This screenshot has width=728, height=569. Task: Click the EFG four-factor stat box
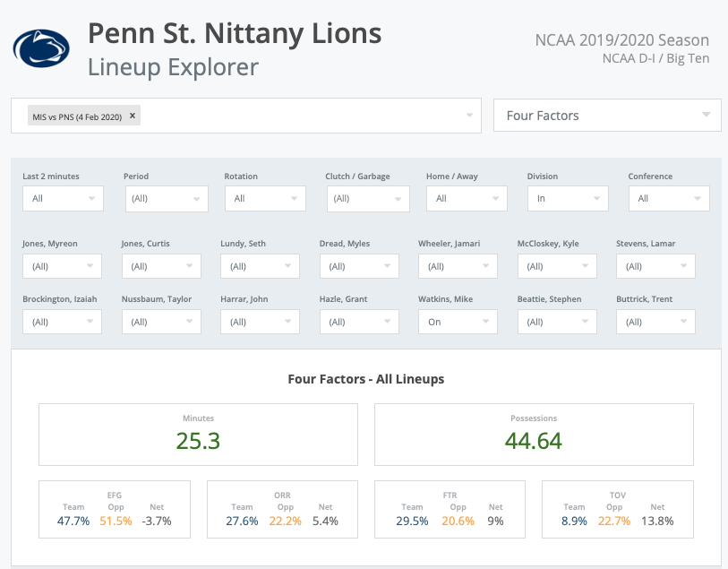coord(115,509)
